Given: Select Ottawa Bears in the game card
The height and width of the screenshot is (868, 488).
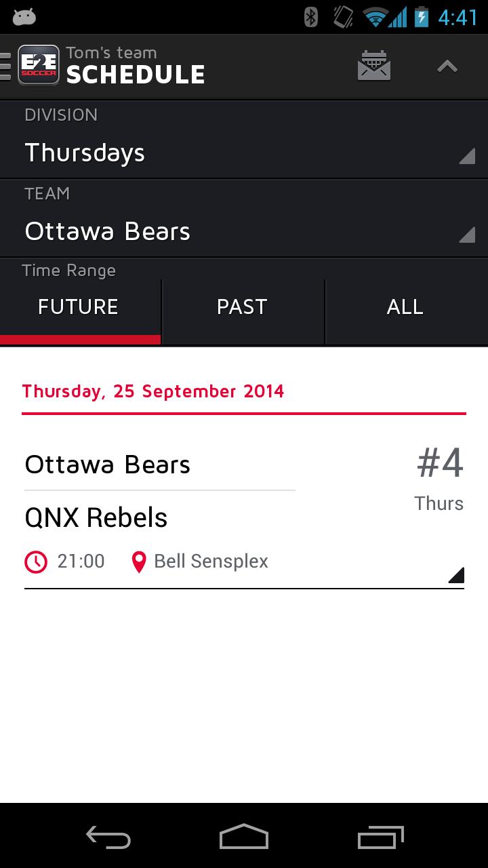Looking at the screenshot, I should click(x=108, y=465).
